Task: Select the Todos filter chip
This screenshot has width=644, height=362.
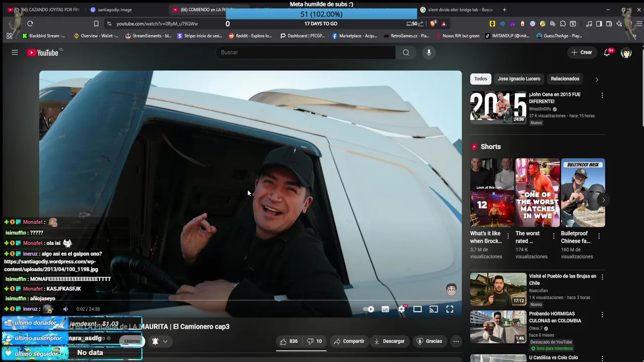Action: [480, 79]
